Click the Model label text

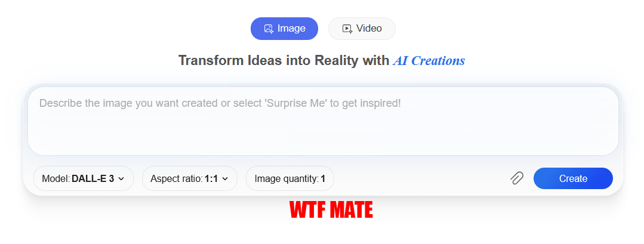coord(56,179)
